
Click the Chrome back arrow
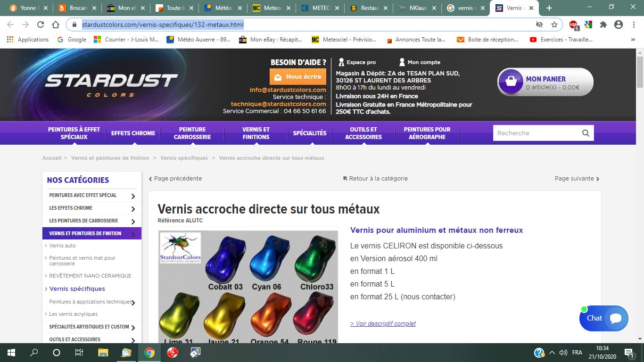10,25
